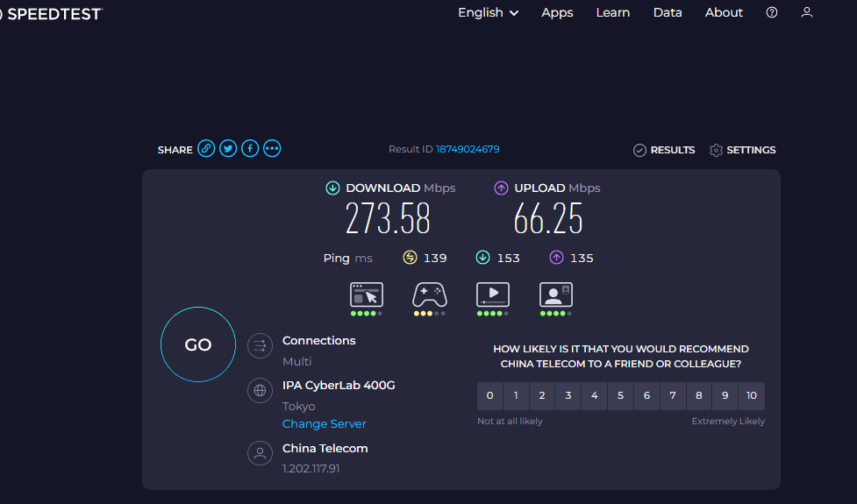Image resolution: width=857 pixels, height=504 pixels.
Task: Click the video conferencing experience icon
Action: pyautogui.click(x=556, y=295)
